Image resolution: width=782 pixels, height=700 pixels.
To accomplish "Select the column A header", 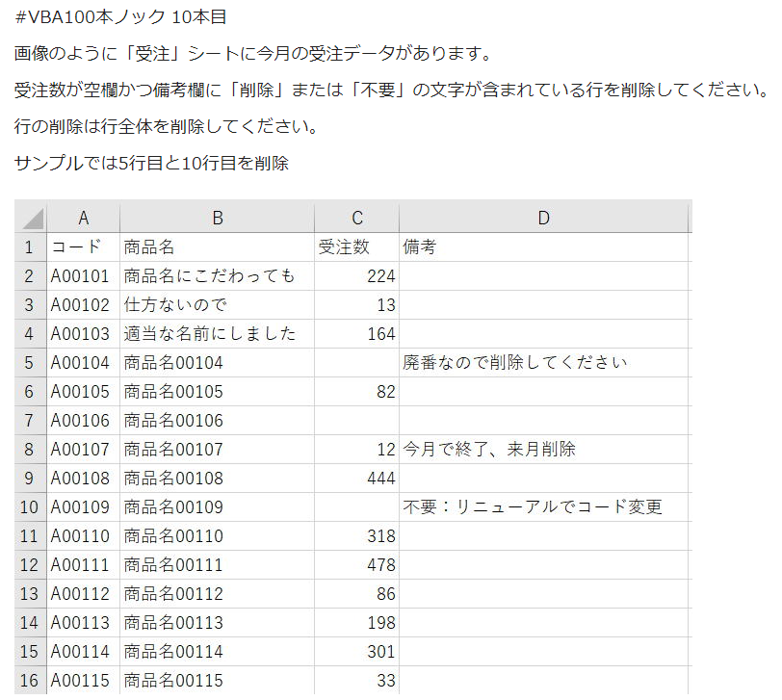I will 83,218.
